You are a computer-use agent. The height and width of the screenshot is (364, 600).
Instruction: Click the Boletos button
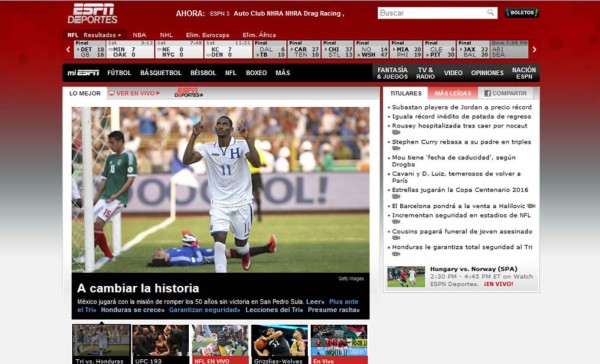click(522, 13)
